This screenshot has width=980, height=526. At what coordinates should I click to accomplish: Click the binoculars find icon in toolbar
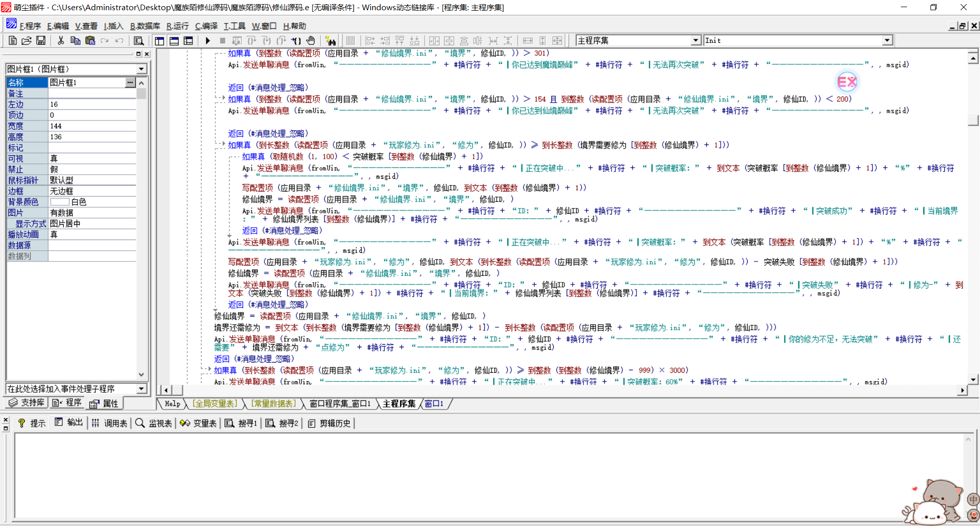[330, 41]
